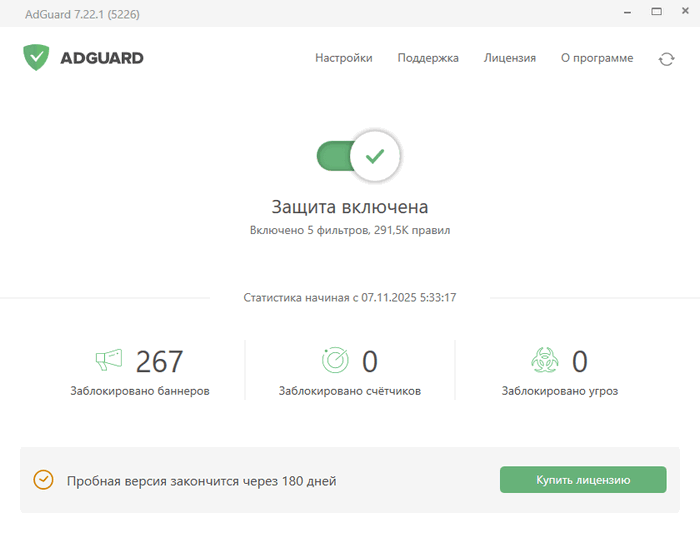Toggle the AdGuard protection switch
Viewport: 700px width, 533px height.
click(358, 156)
